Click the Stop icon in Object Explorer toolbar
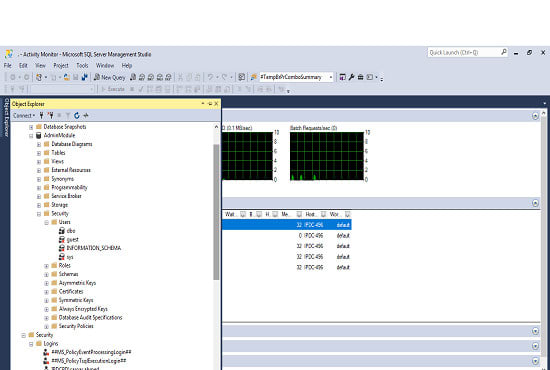550x370 pixels. click(x=59, y=115)
